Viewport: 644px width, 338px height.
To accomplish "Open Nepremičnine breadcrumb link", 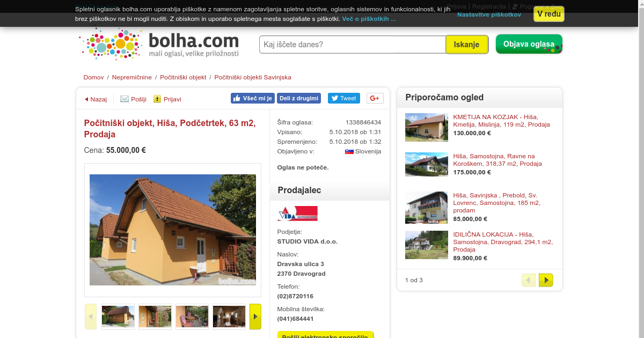I will (x=132, y=77).
